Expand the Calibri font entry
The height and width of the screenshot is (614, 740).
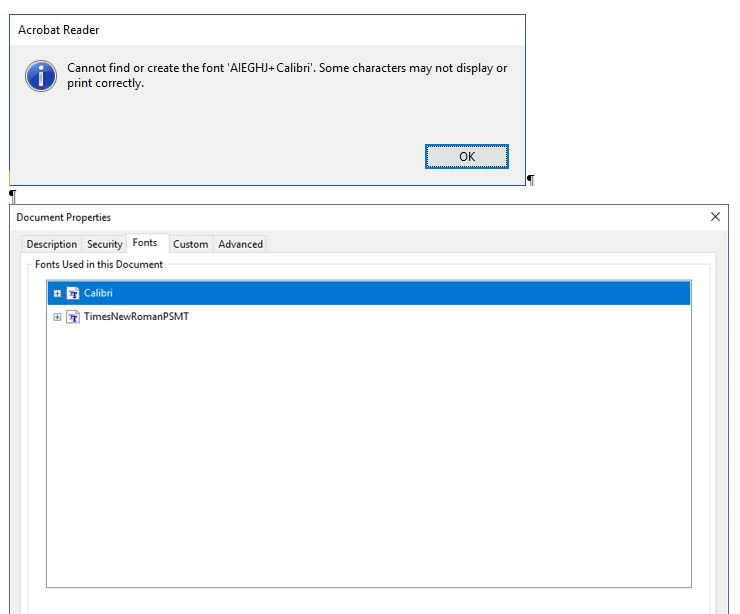point(57,293)
